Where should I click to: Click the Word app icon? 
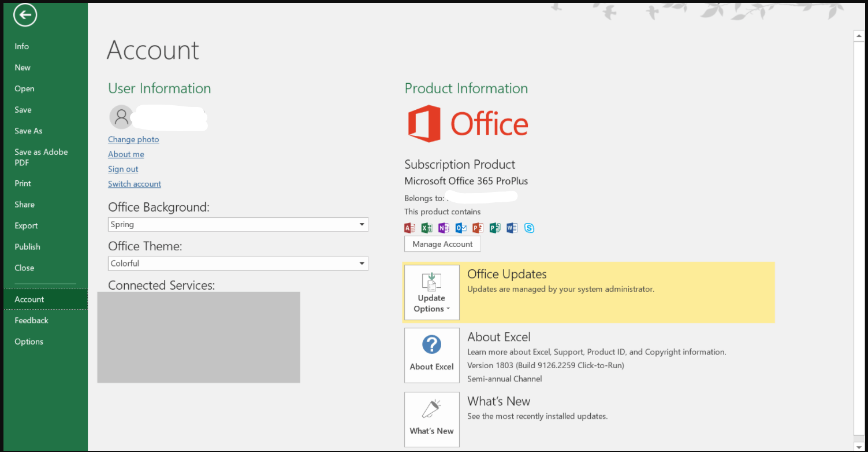(512, 228)
